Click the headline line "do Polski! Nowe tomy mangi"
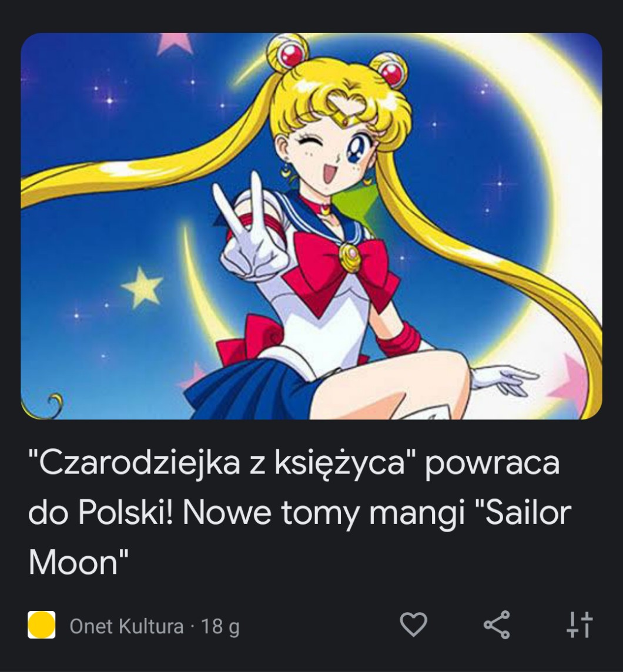The image size is (623, 672). (247, 513)
